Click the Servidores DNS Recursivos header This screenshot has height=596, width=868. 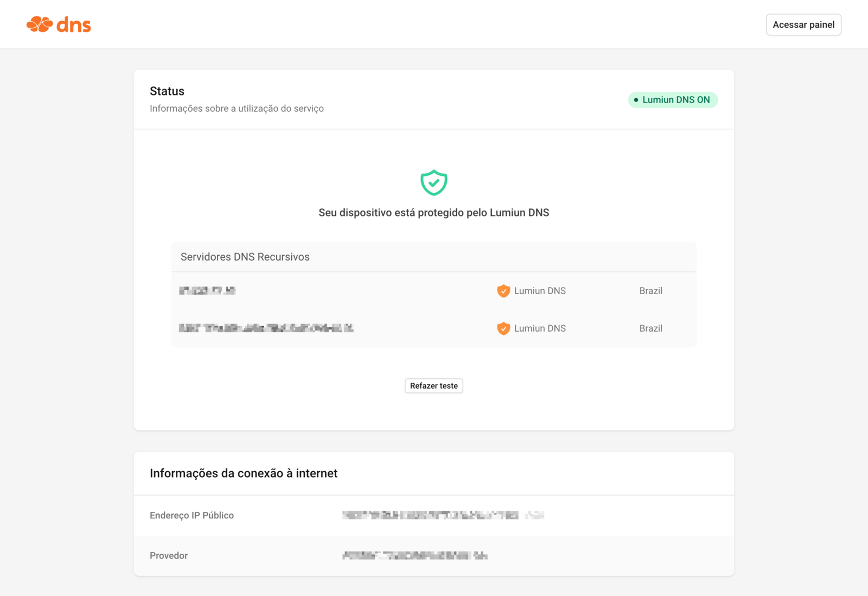(x=245, y=257)
